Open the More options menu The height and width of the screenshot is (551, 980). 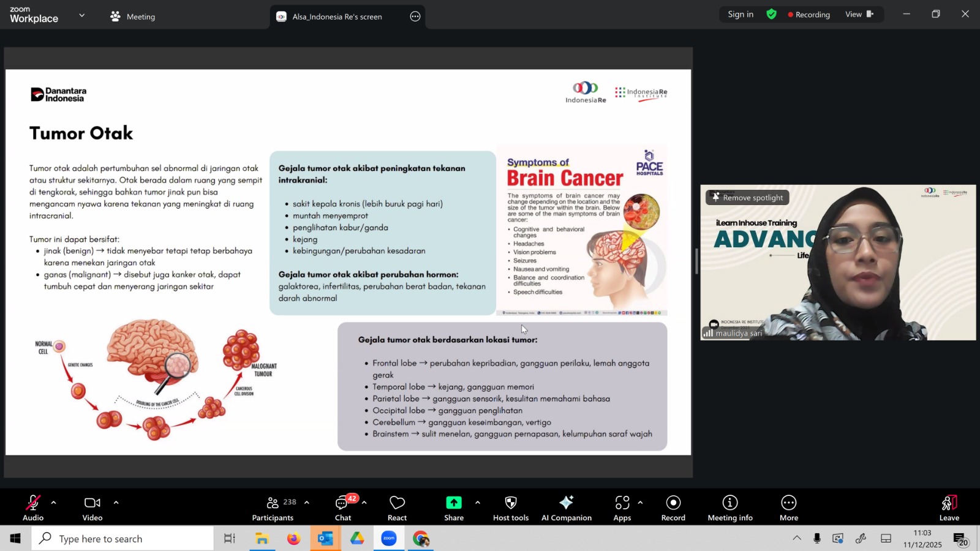[788, 508]
